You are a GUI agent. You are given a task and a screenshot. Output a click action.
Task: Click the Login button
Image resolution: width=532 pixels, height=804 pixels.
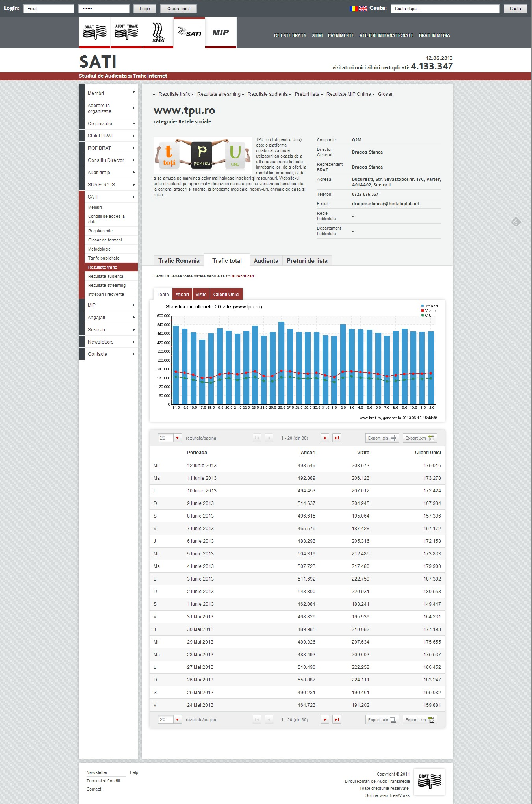[145, 9]
